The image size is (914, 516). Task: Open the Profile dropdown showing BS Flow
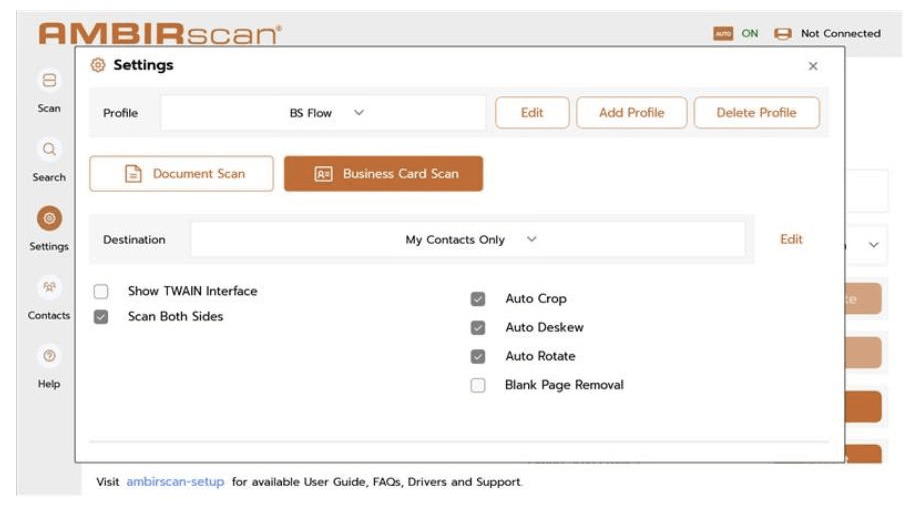(x=324, y=113)
